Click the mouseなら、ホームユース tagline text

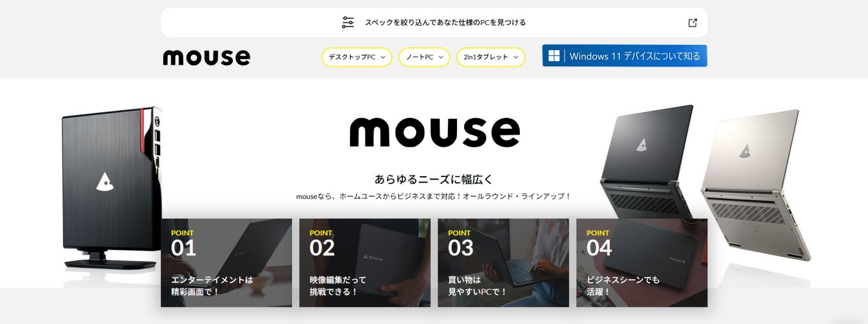[434, 196]
